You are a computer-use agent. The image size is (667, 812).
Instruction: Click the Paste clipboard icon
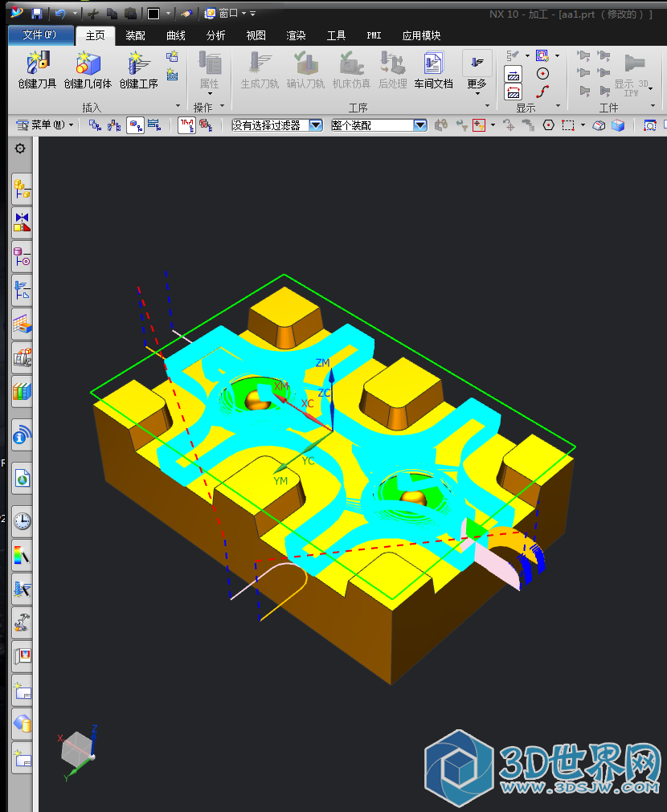coord(131,14)
